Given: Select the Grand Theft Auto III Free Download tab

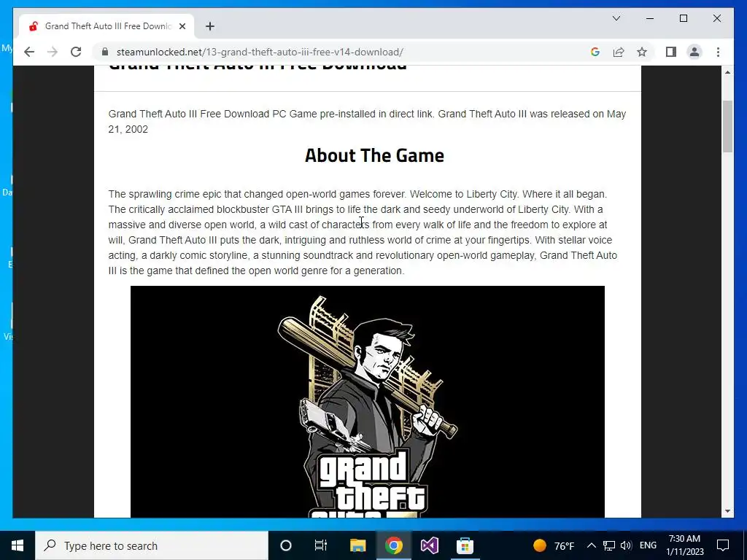Looking at the screenshot, I should tap(107, 26).
